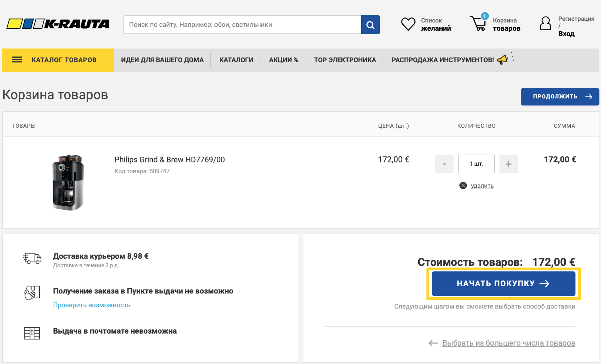Click the K-Rauta logo

point(58,24)
